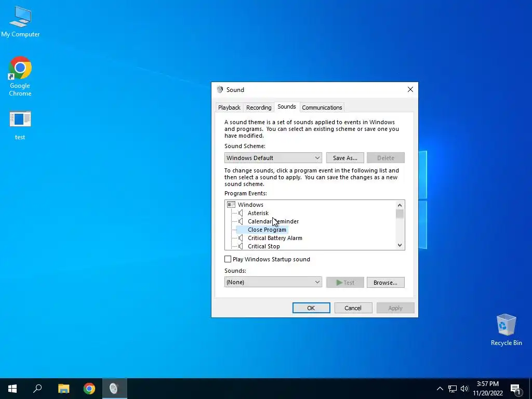This screenshot has width=532, height=399.
Task: Click the events list scroll up arrow
Action: coord(400,205)
